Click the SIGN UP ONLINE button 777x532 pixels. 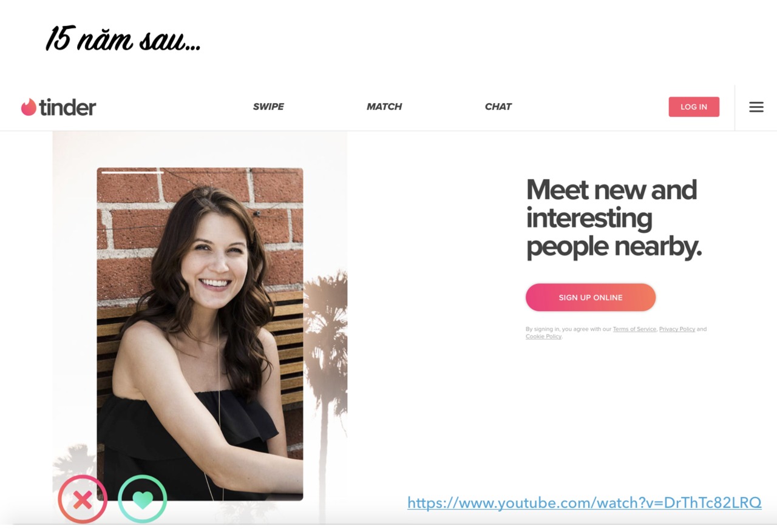(x=591, y=297)
